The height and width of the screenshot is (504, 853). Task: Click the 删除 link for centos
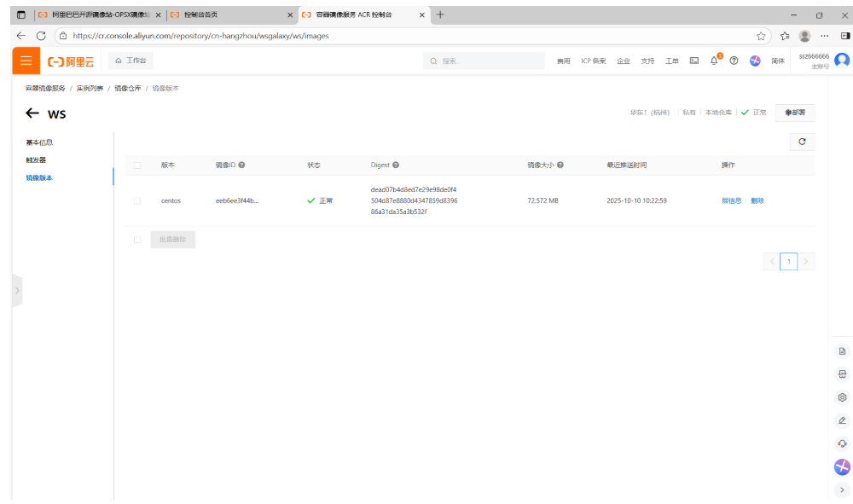(757, 200)
